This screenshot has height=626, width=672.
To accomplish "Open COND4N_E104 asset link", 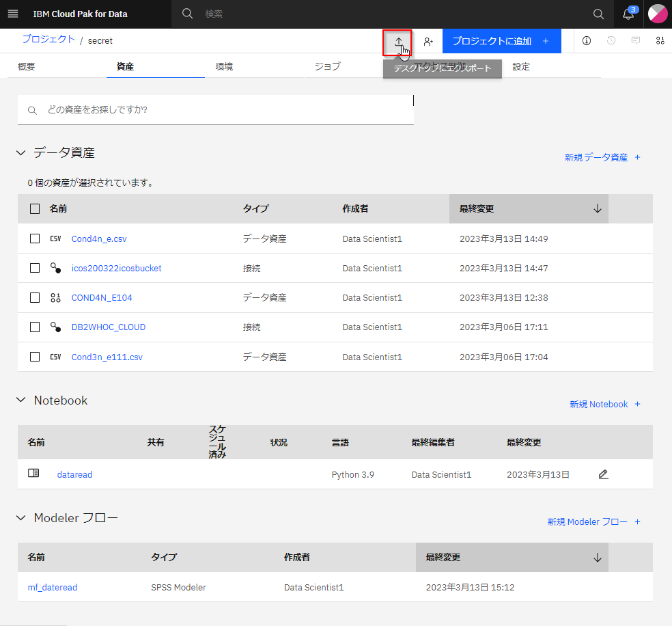I will (102, 297).
